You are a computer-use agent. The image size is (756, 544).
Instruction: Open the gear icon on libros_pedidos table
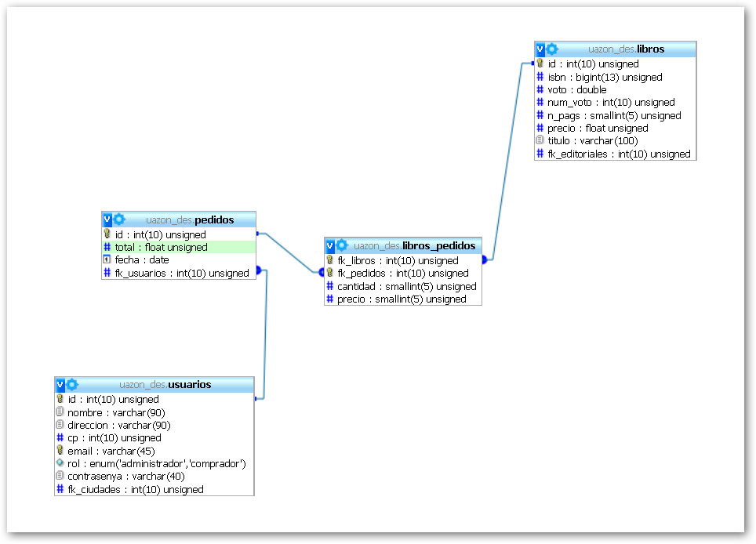pos(342,245)
